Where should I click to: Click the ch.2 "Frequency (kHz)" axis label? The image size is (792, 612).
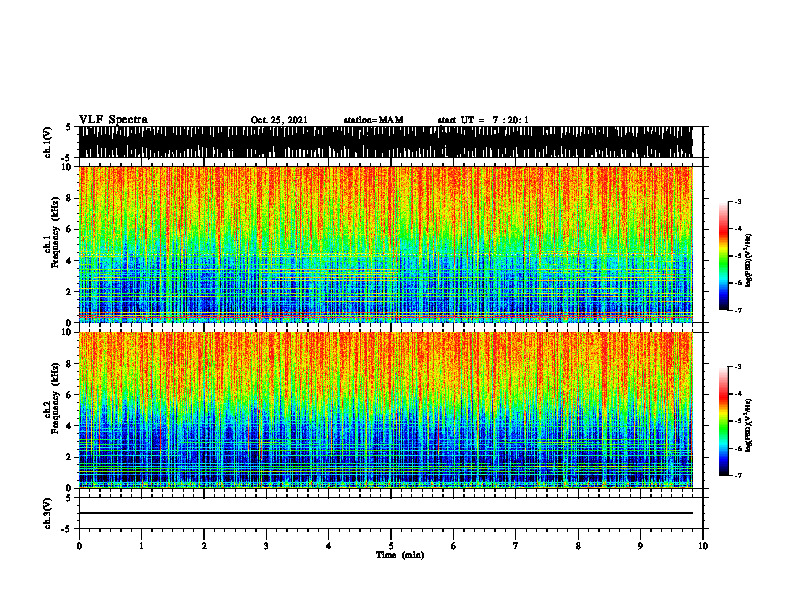click(x=55, y=397)
